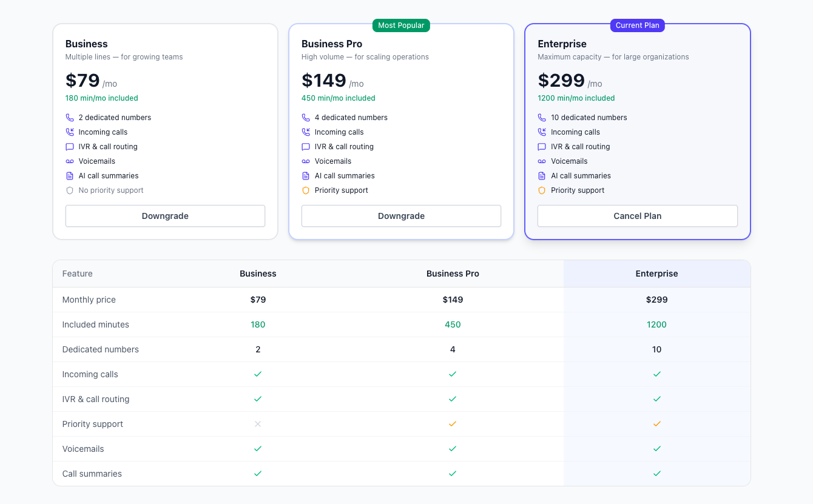The image size is (813, 504).
Task: Click the phone icon in Business plan card
Action: (x=70, y=118)
